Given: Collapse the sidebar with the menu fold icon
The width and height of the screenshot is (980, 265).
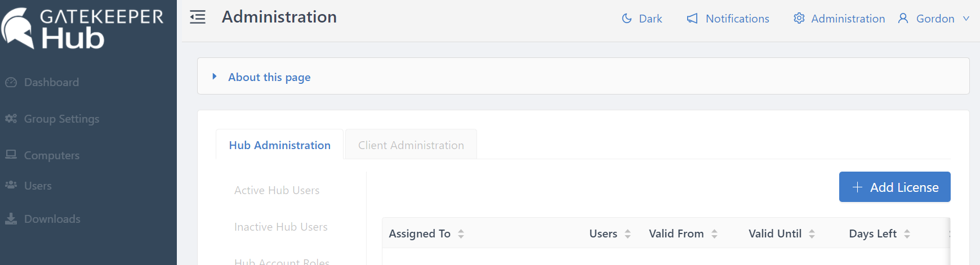Looking at the screenshot, I should click(198, 17).
